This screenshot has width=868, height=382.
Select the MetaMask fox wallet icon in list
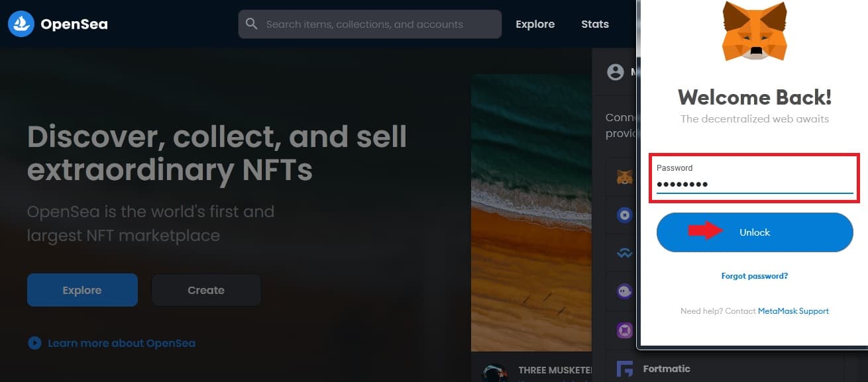pos(624,177)
